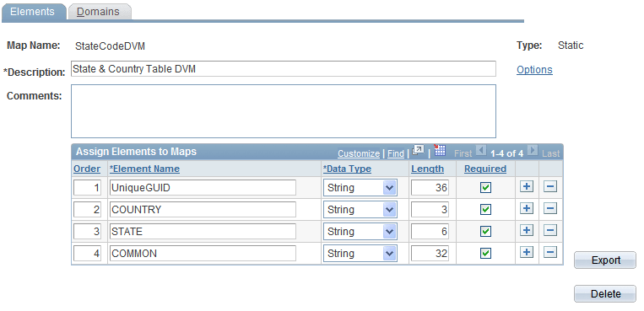Open grid view-all popup window icon

(x=418, y=151)
